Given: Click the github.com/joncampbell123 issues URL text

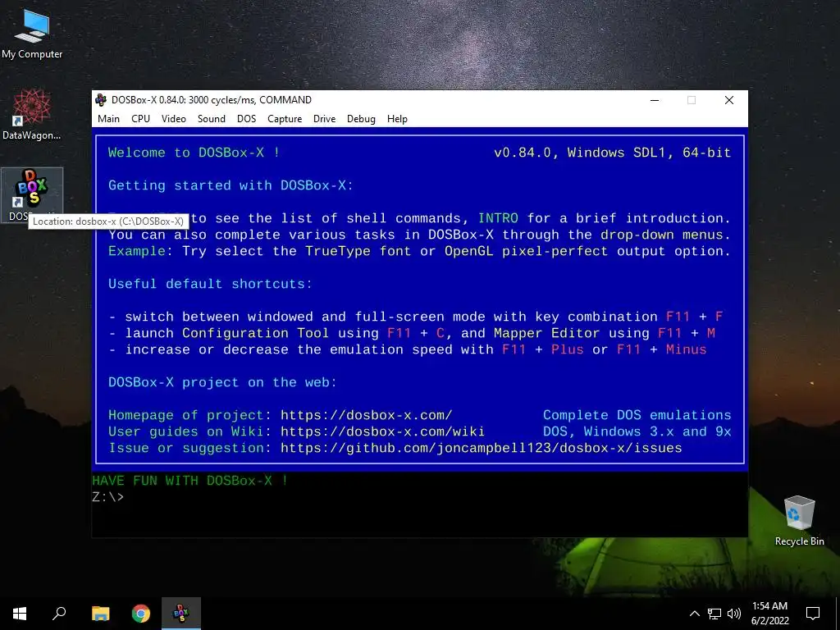Looking at the screenshot, I should pyautogui.click(x=481, y=448).
